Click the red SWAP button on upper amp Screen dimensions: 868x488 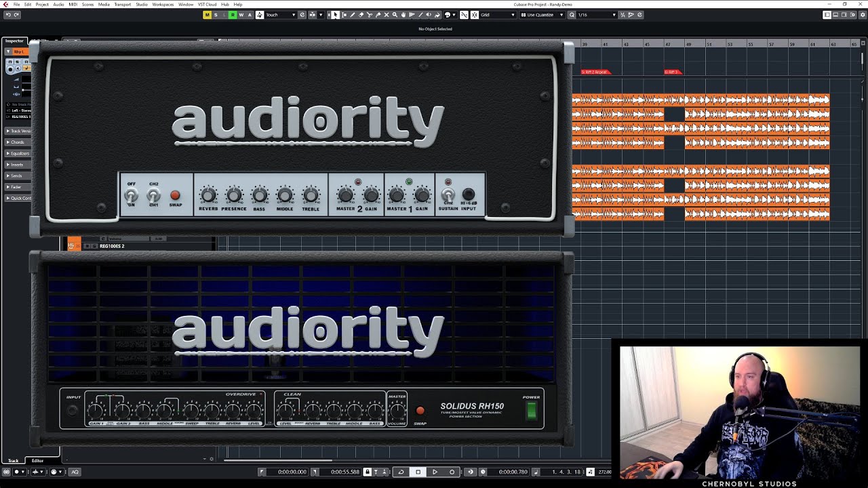tap(175, 196)
